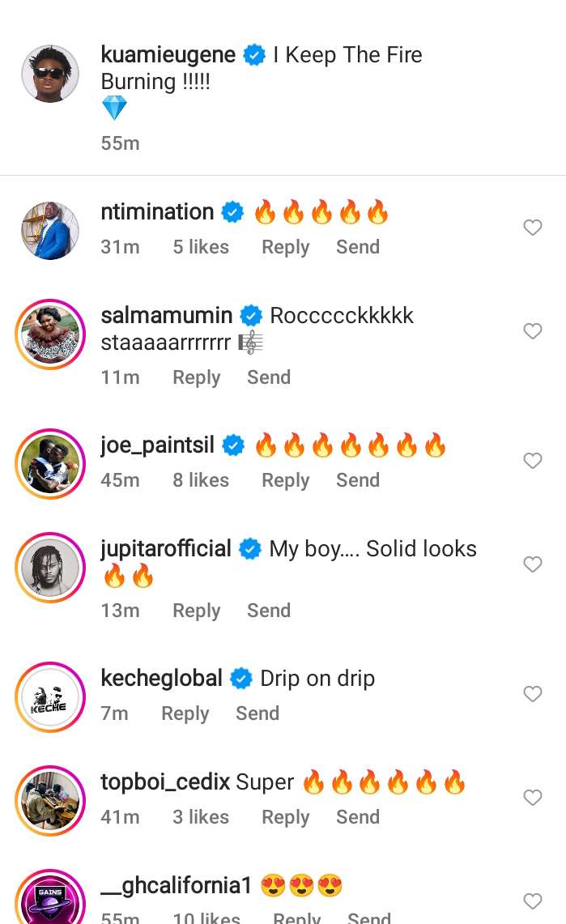Tap heart on salmamumin's comment
The image size is (566, 924).
tap(532, 331)
